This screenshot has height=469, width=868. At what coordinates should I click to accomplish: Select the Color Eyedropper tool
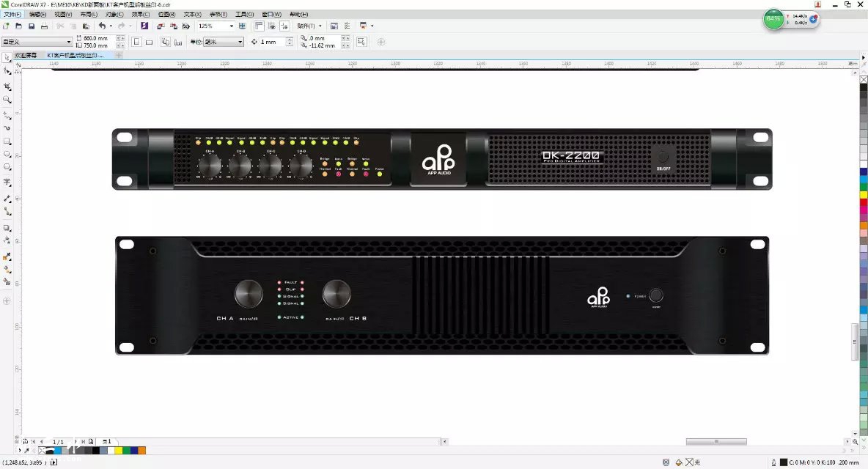pos(7,256)
